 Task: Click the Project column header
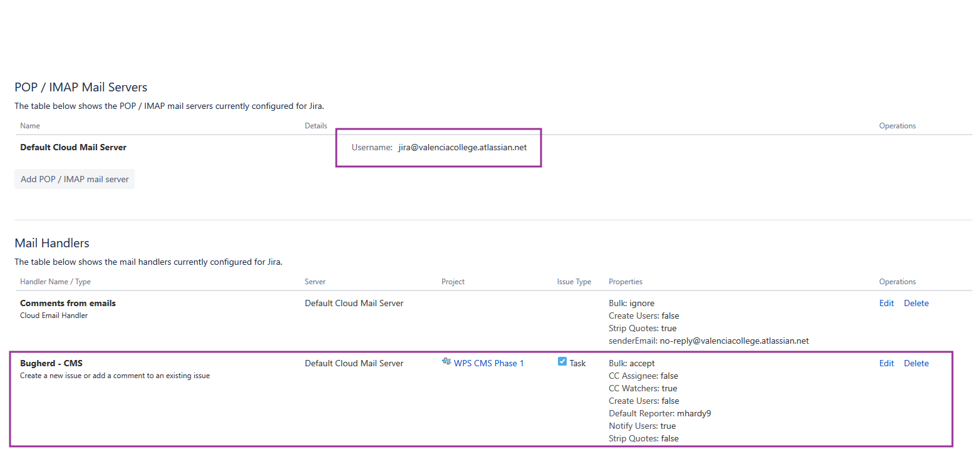[x=453, y=282]
